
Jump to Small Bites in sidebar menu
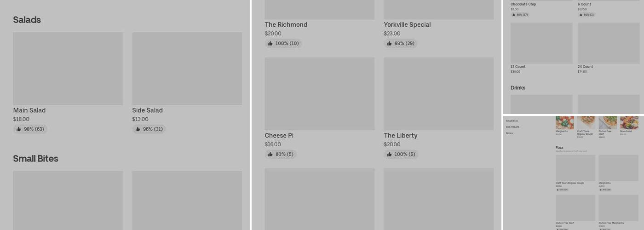point(512,121)
